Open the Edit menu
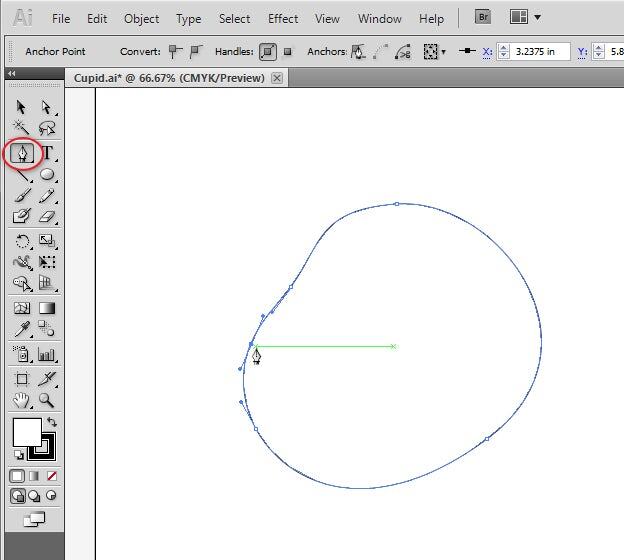The height and width of the screenshot is (560, 624). point(97,19)
